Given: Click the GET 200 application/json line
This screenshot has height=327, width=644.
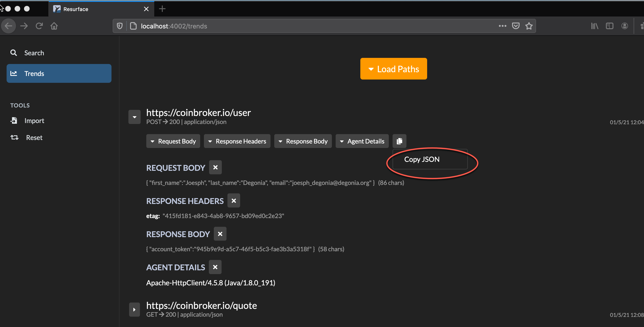Looking at the screenshot, I should [x=184, y=315].
